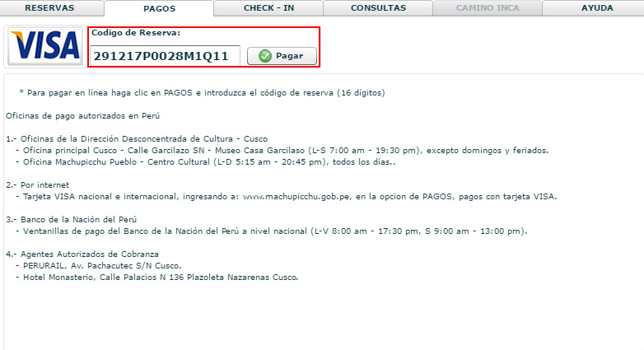Click the 'Oficina principal Cusco' line
The height and width of the screenshot is (350, 644).
point(282,151)
